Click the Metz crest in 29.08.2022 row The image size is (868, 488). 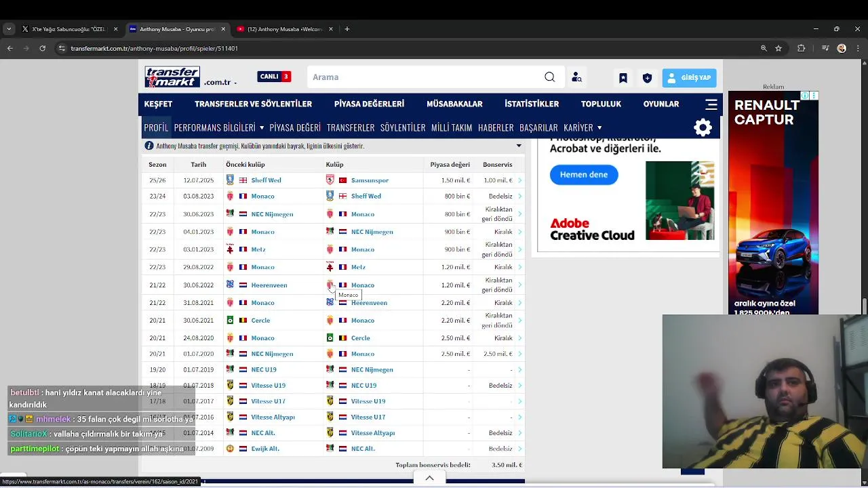[x=330, y=267]
